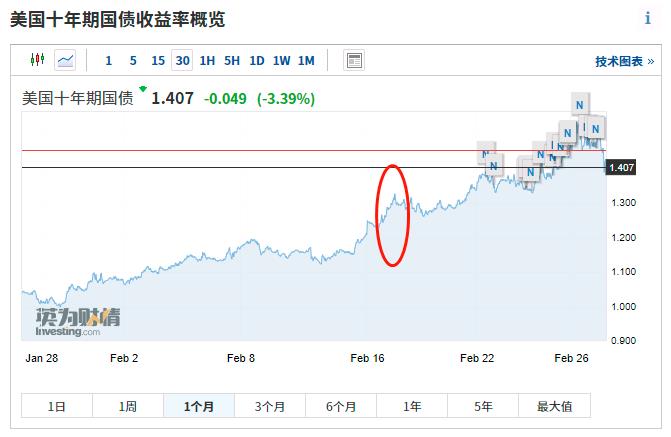Pick the 1M interval
Screen dimensions: 671x437
(x=306, y=60)
